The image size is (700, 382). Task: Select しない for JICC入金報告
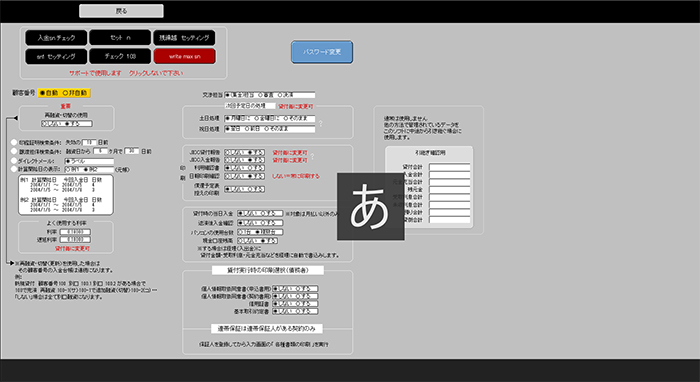(234, 160)
